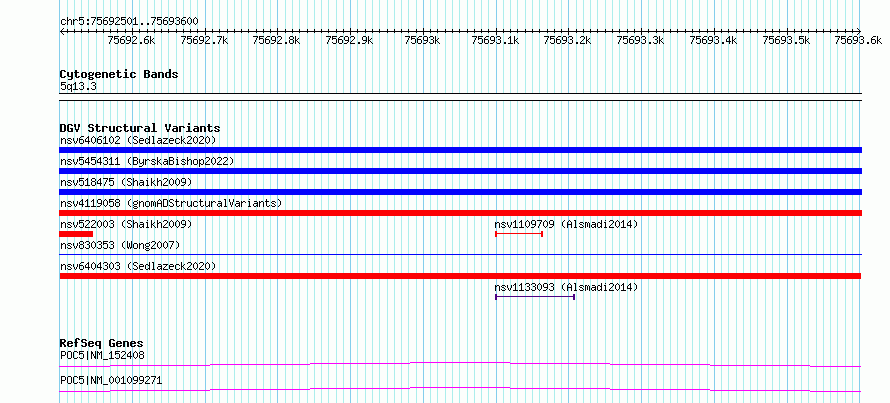The image size is (890, 403).
Task: Click the nsv5454311 (ByrskaBishop2022) label
Action: (x=146, y=161)
